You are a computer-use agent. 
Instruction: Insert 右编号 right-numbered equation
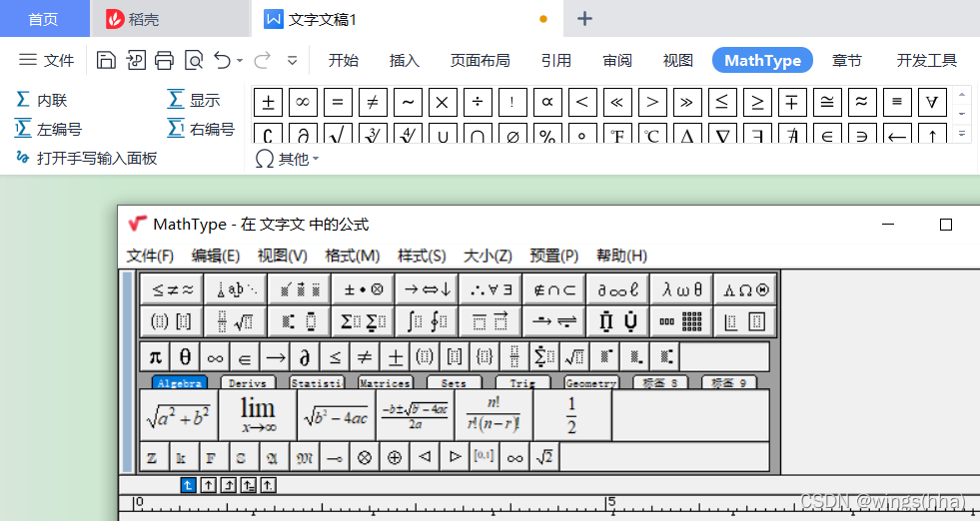coord(201,129)
